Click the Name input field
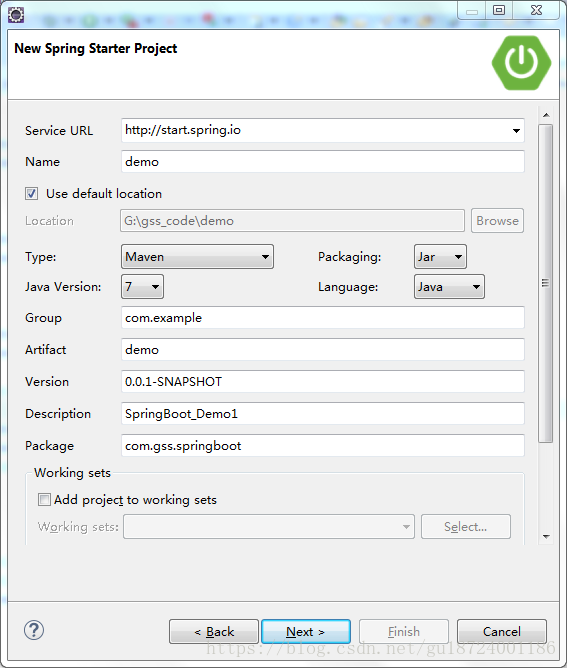Viewport: 567px width, 668px height. coord(322,161)
